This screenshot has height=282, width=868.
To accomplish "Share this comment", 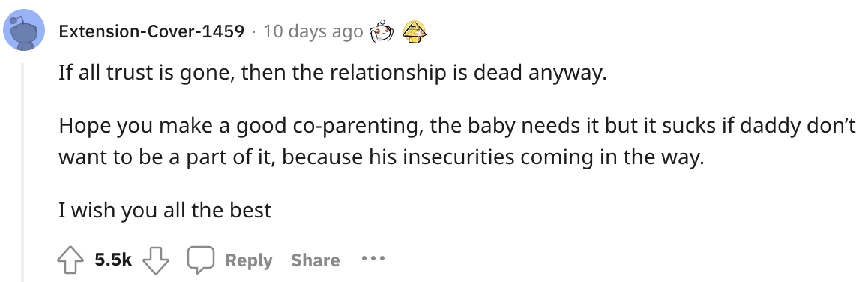I will [x=316, y=259].
